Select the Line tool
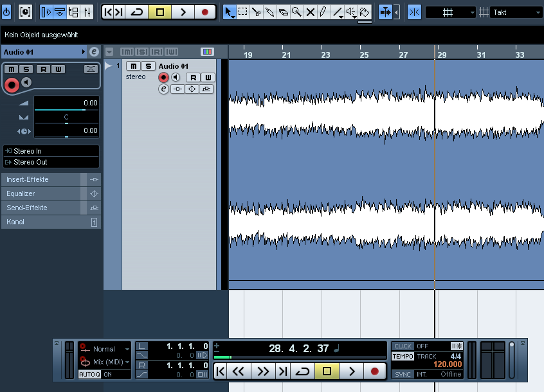The width and height of the screenshot is (544, 392). [x=337, y=12]
